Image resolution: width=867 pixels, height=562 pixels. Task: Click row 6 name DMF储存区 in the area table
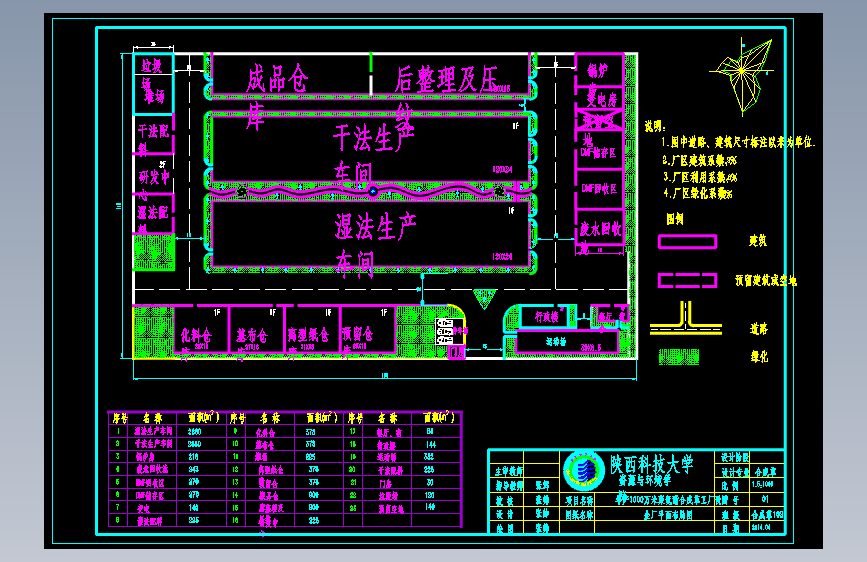pyautogui.click(x=149, y=495)
